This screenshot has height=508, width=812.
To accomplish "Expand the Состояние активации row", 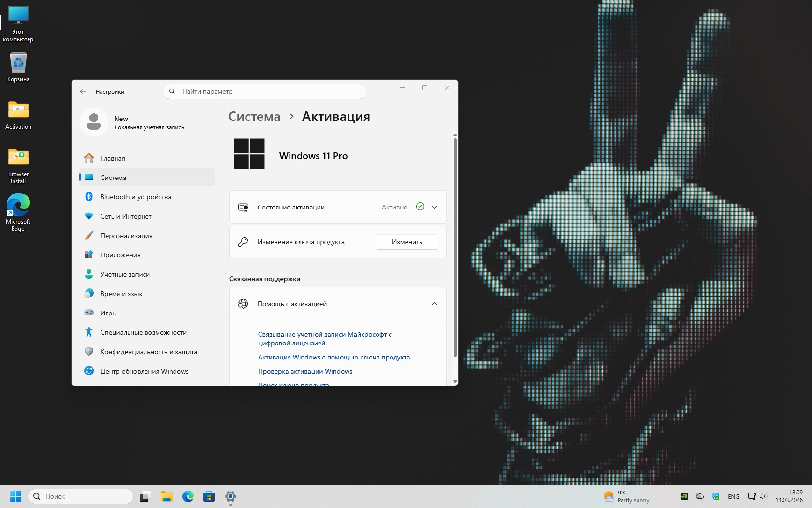I will pos(434,207).
